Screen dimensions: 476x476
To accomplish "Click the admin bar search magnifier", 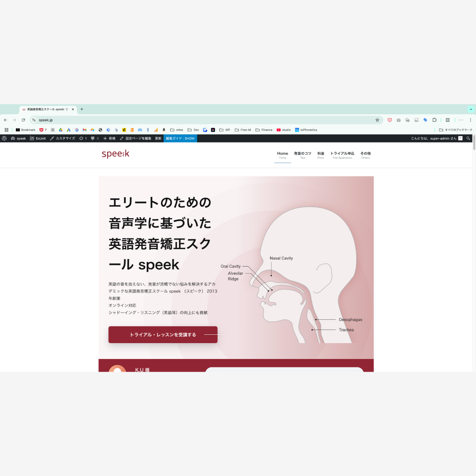I will (468, 138).
